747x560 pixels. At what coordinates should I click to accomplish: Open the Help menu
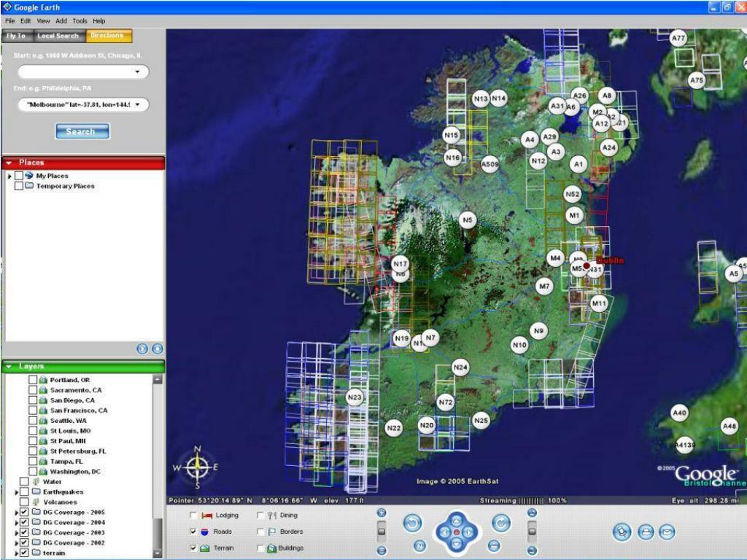pyautogui.click(x=99, y=21)
